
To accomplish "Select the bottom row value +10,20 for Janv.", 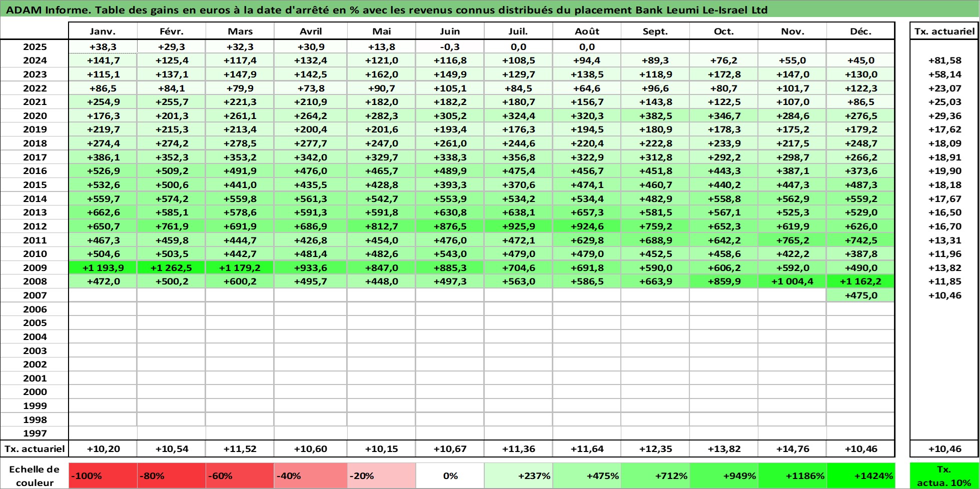I will [x=103, y=448].
